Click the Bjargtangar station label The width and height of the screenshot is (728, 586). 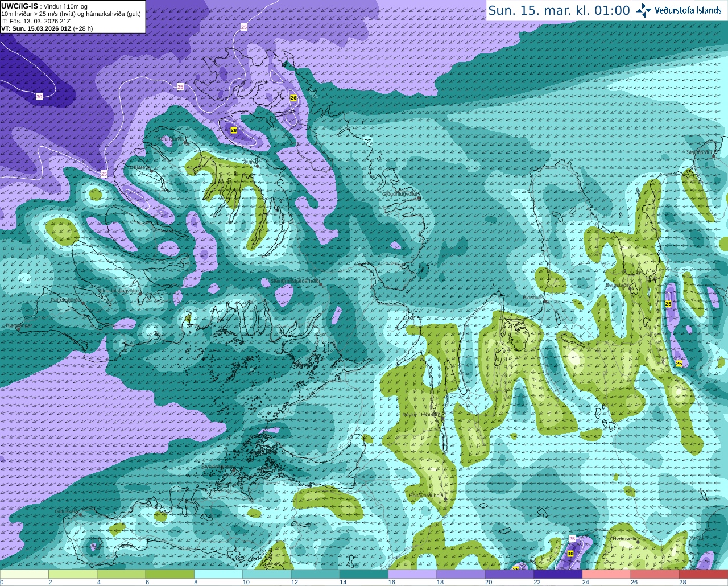(18, 325)
